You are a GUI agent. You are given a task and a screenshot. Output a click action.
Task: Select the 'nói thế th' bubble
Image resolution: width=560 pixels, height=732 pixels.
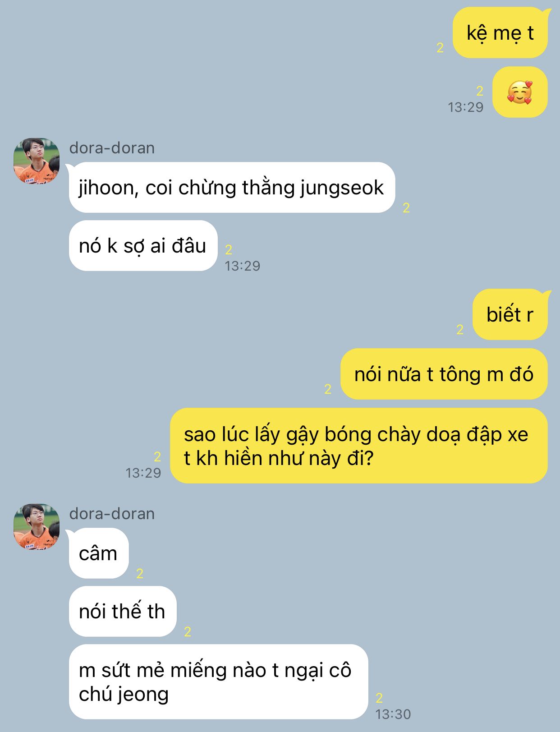coord(123,611)
